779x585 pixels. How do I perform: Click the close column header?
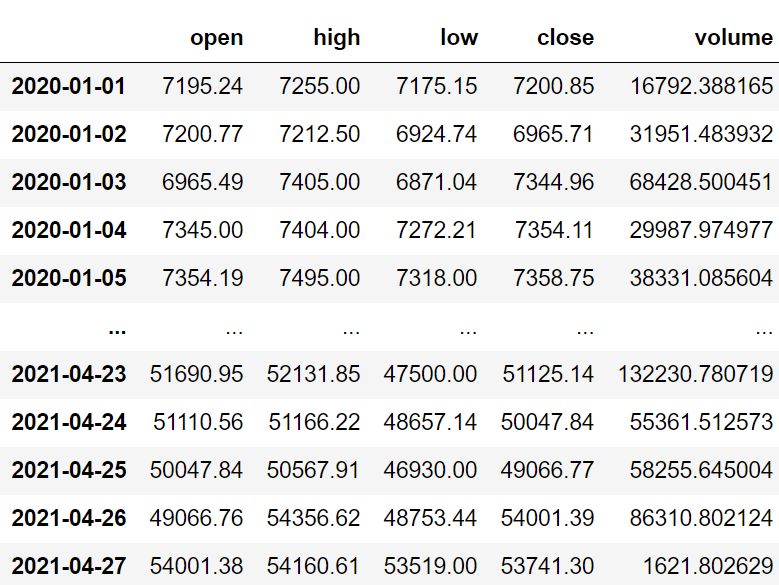click(565, 37)
